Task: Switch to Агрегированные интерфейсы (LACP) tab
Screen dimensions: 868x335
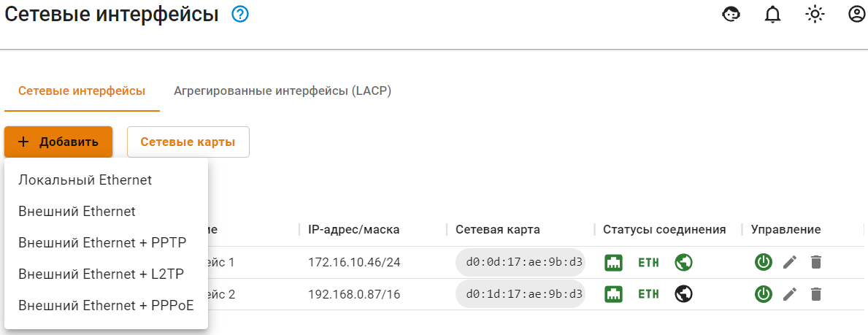Action: (x=283, y=91)
